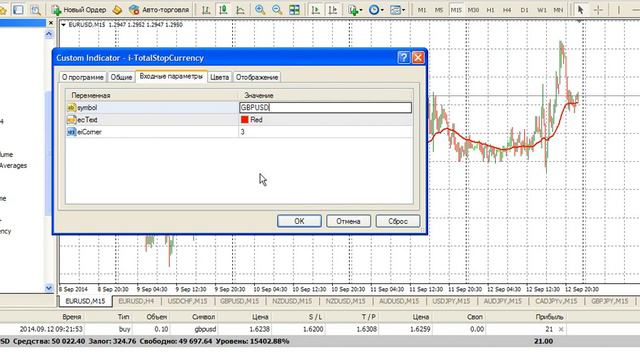Viewport: 640px width, 360px height.
Task: Click the periods clock icon
Action: [x=373, y=9]
